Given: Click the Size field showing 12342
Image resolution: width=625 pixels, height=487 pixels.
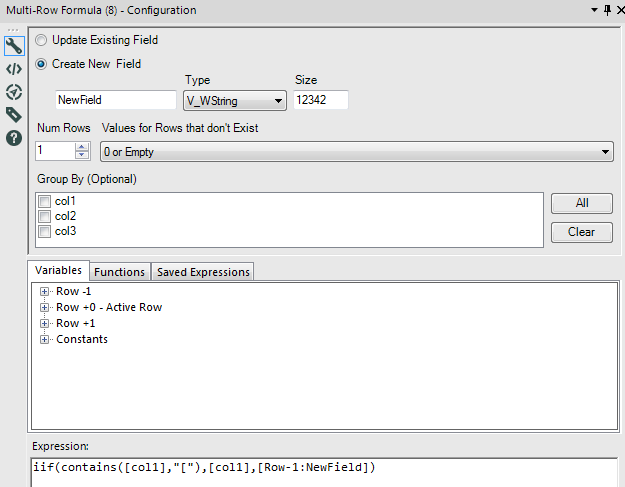Looking at the screenshot, I should pos(321,100).
